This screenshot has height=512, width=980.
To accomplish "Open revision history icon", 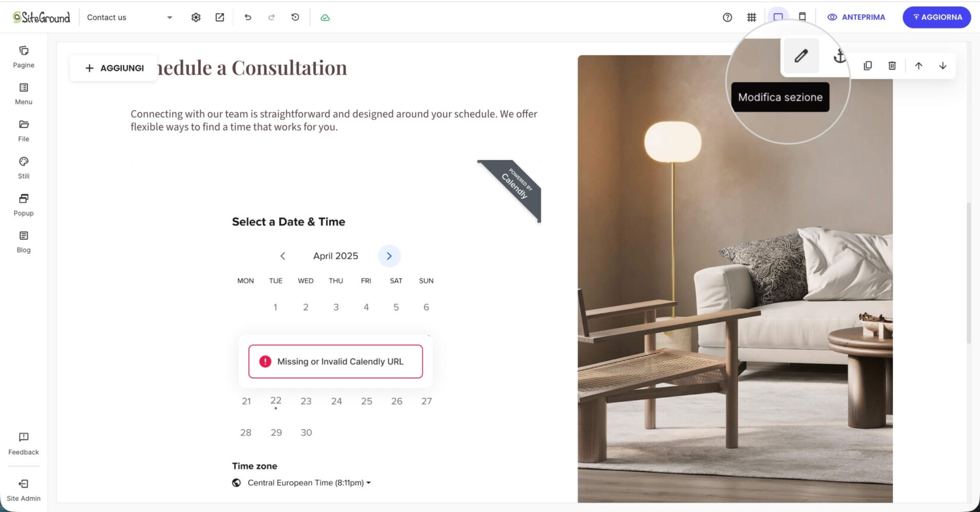I will [x=295, y=17].
